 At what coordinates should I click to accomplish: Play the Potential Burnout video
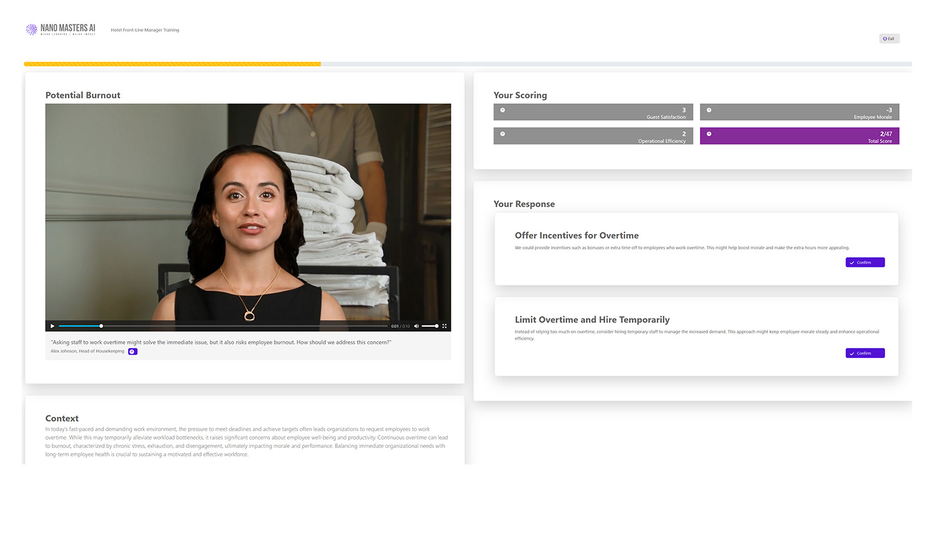(x=52, y=326)
